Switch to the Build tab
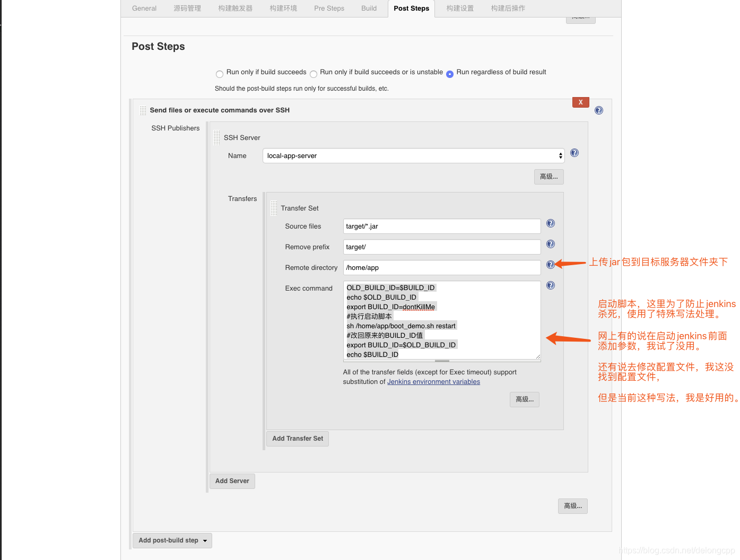The height and width of the screenshot is (560, 740). point(369,8)
